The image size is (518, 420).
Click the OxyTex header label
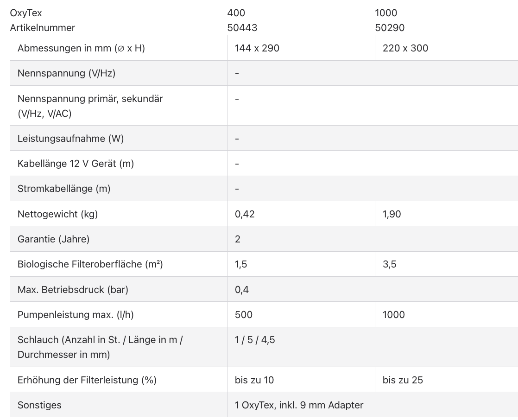point(26,13)
